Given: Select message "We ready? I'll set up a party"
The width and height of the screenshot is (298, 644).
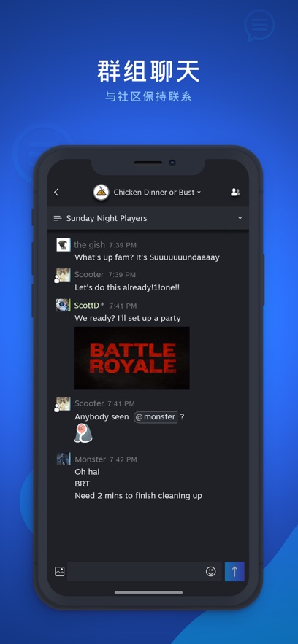Looking at the screenshot, I should (128, 318).
